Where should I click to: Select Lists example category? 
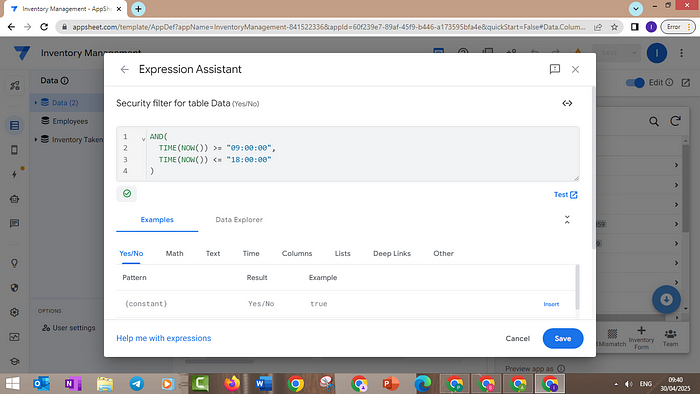[342, 253]
